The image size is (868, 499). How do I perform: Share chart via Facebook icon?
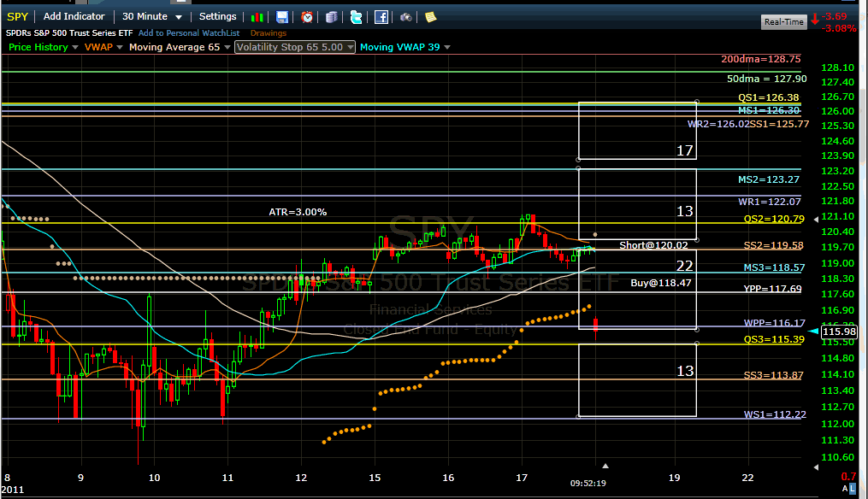(381, 17)
